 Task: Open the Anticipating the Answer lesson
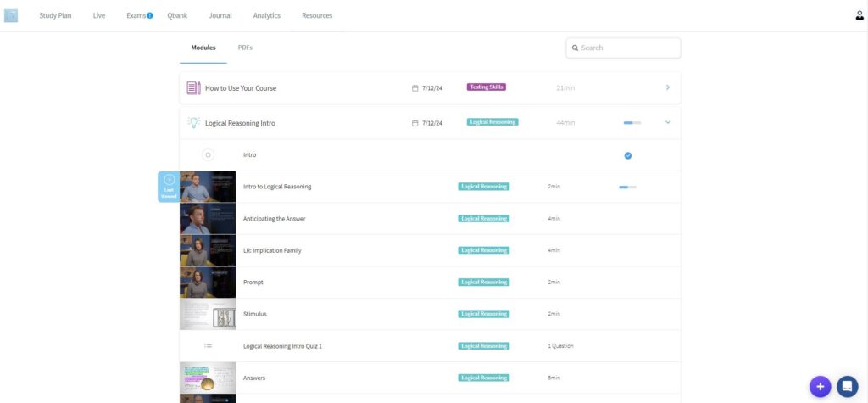[274, 219]
